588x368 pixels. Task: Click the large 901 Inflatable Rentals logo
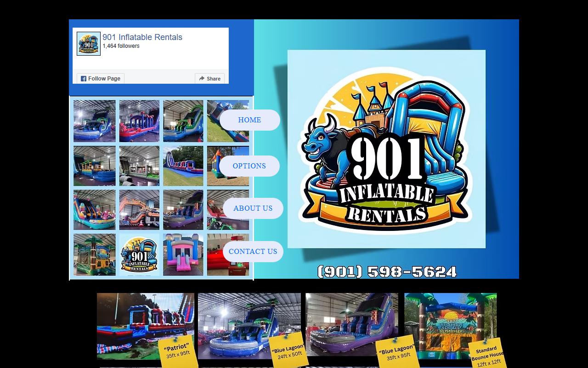[386, 149]
